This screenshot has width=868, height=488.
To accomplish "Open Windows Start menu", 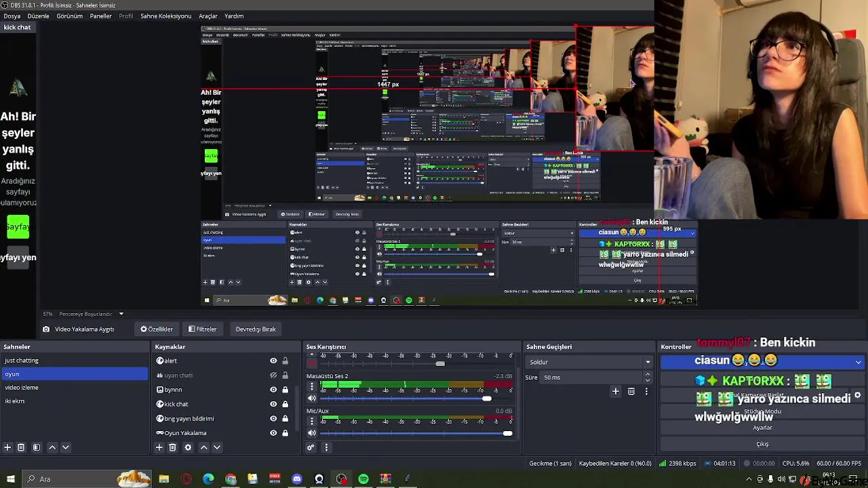I will pos(10,479).
